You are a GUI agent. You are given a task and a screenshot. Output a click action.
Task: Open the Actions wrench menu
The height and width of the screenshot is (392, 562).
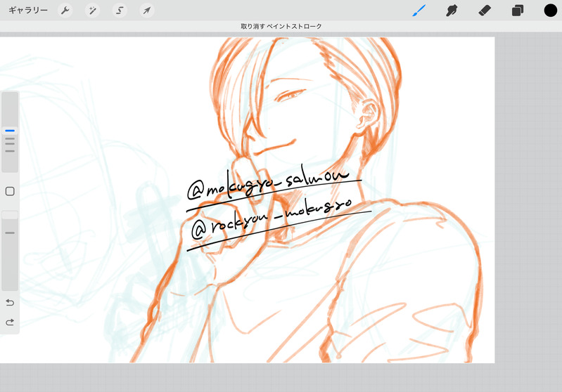tap(65, 11)
